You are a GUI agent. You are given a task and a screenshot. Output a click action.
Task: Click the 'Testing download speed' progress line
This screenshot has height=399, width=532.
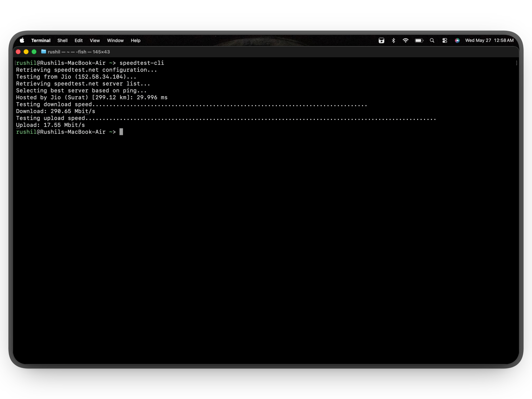[x=191, y=104]
